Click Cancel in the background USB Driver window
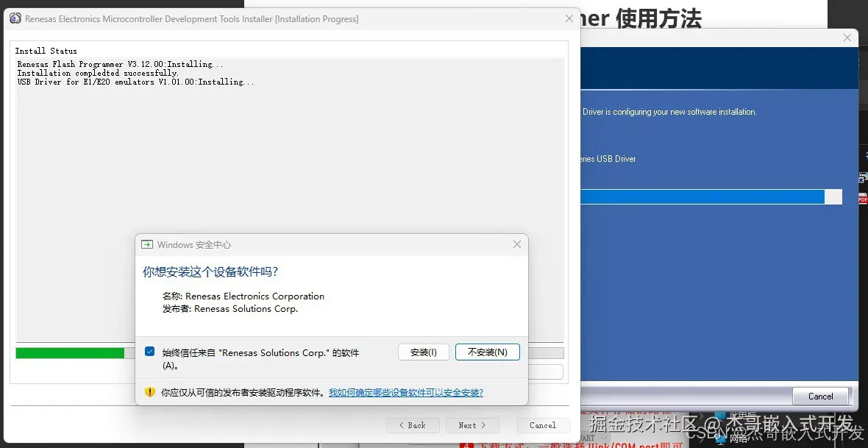868x448 pixels. click(x=821, y=396)
